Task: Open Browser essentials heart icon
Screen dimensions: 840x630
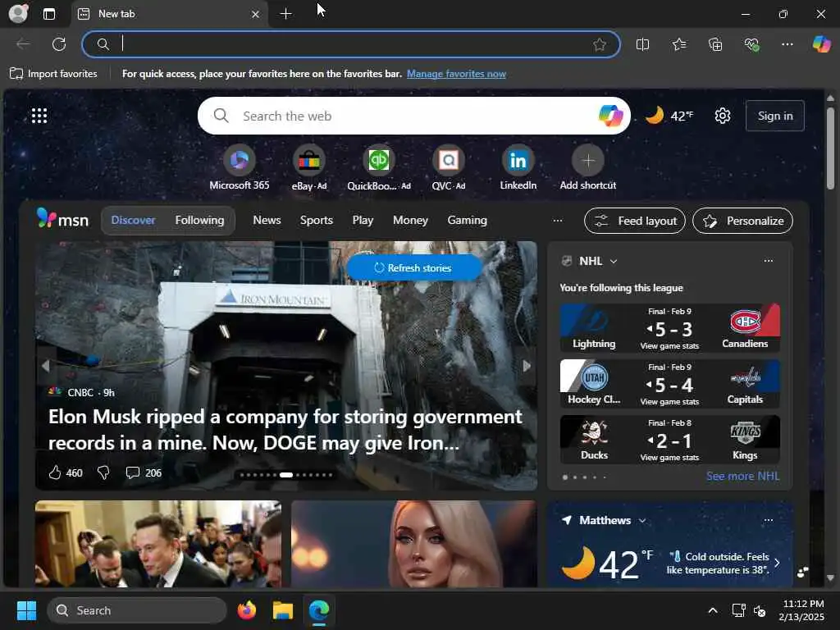Action: point(751,44)
